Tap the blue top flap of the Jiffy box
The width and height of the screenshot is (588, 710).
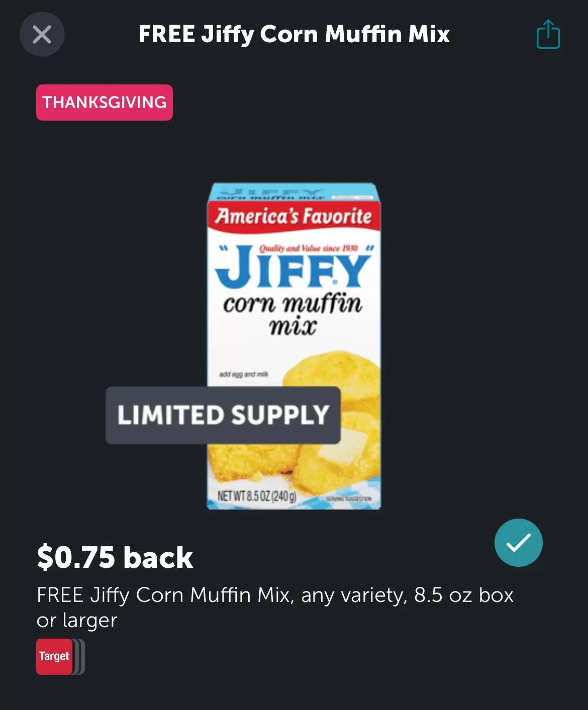pyautogui.click(x=293, y=192)
